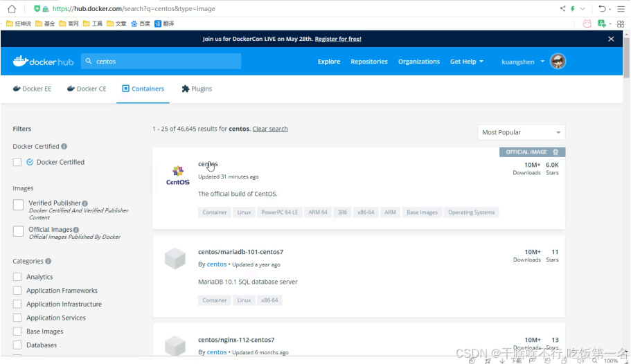This screenshot has width=631, height=364.
Task: Click the browser undo/back arrow icon
Action: pos(602,8)
